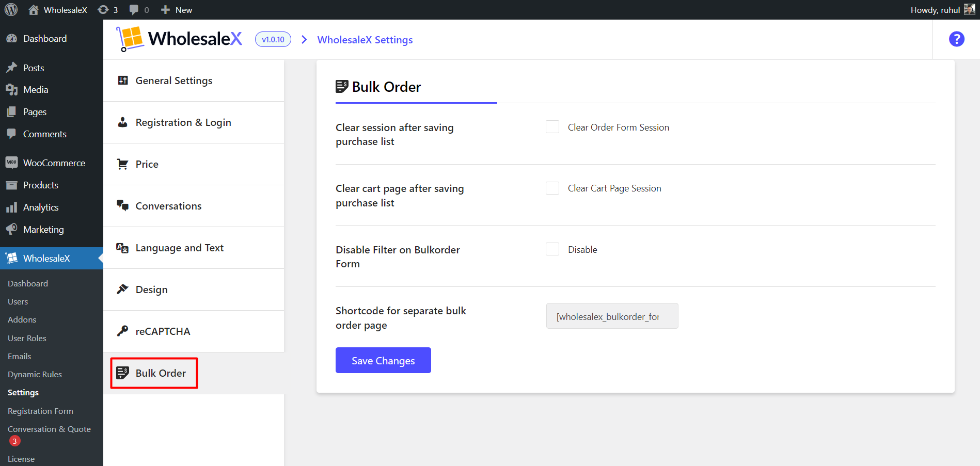The width and height of the screenshot is (980, 466).
Task: Click the WordPress logo icon
Action: [11, 10]
